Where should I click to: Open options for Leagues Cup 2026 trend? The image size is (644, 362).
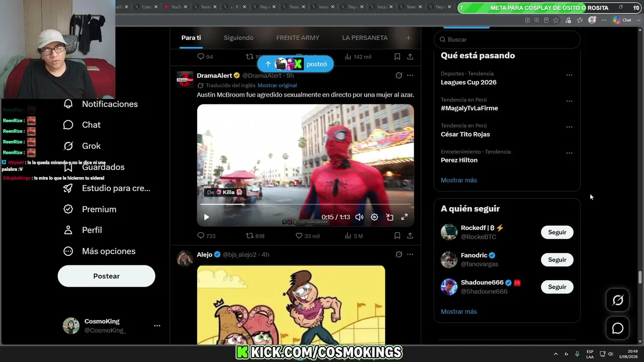pyautogui.click(x=569, y=75)
